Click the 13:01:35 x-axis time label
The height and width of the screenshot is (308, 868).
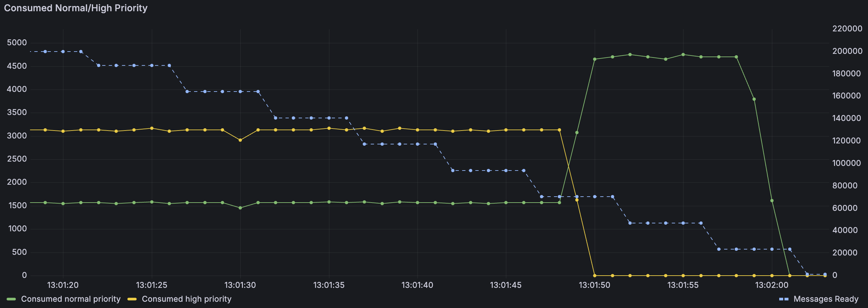[x=329, y=285]
